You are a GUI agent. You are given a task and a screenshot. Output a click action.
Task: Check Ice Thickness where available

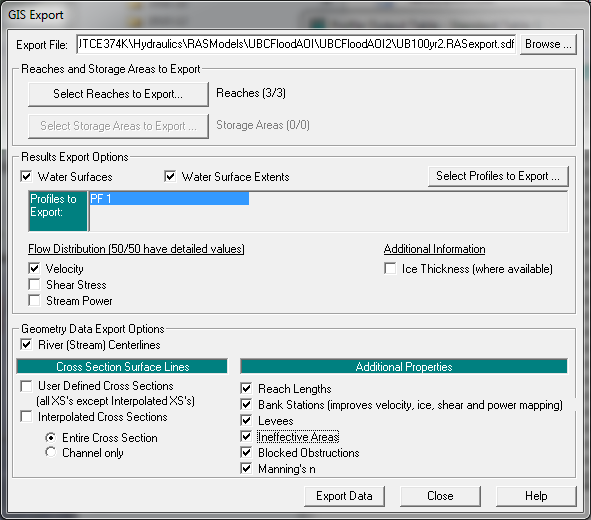pyautogui.click(x=390, y=269)
